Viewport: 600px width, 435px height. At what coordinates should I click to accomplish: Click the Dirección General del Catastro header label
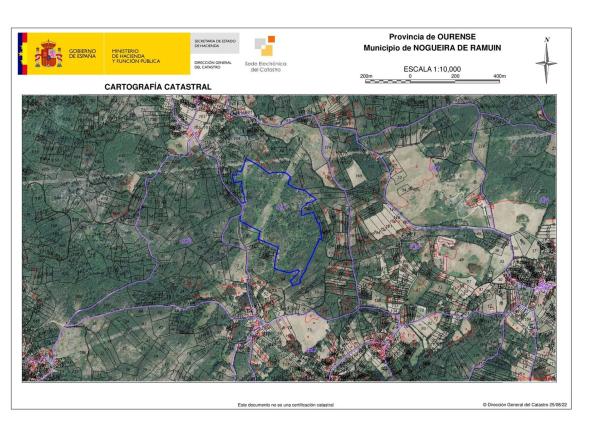pyautogui.click(x=210, y=64)
